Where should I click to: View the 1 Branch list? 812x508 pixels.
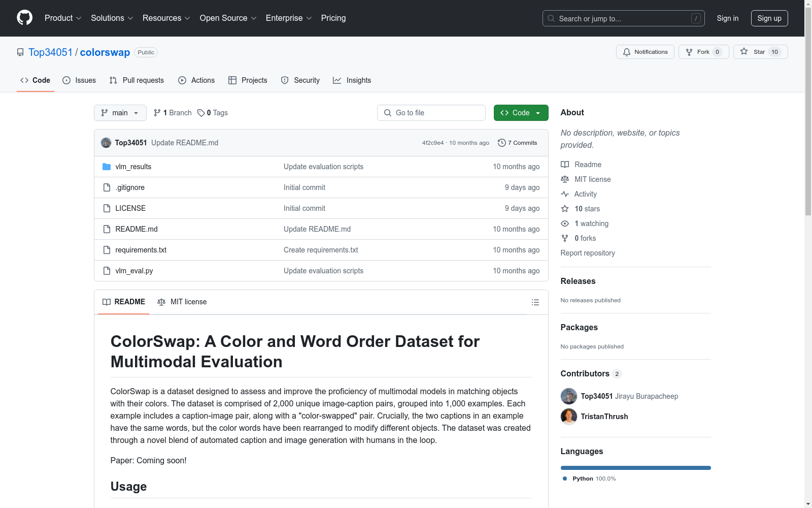point(173,113)
